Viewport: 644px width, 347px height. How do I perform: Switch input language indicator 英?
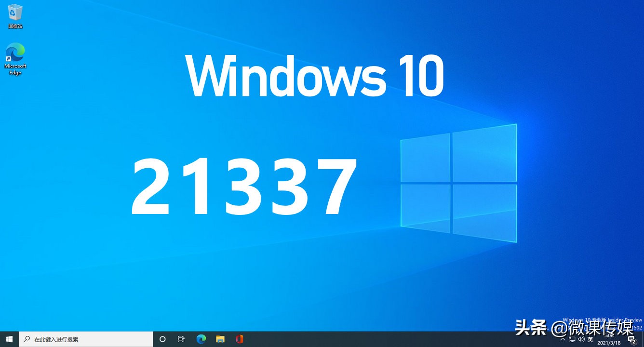tap(590, 339)
